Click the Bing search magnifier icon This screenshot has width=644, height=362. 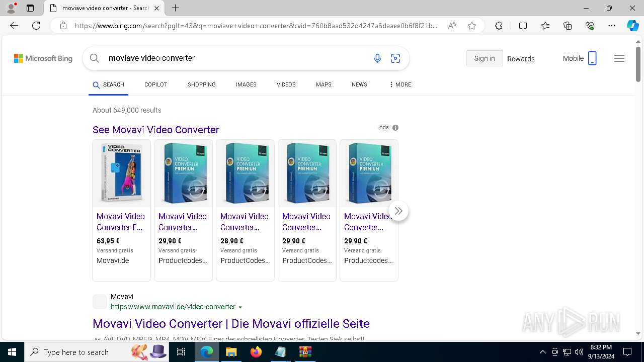click(94, 58)
